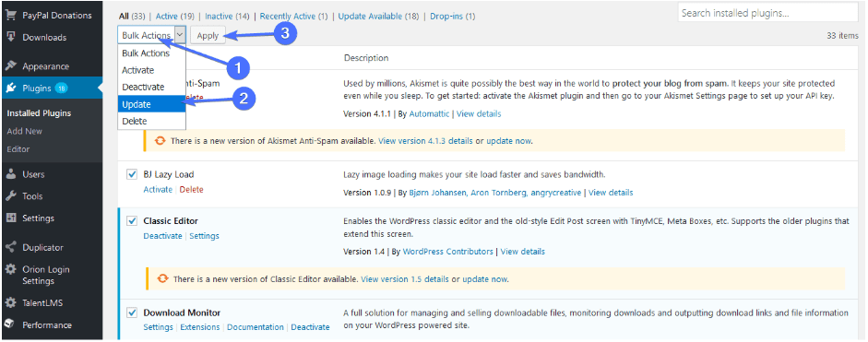Screen dimensions: 868x342
Task: Choose Update in the bulk dropdown
Action: click(x=151, y=104)
